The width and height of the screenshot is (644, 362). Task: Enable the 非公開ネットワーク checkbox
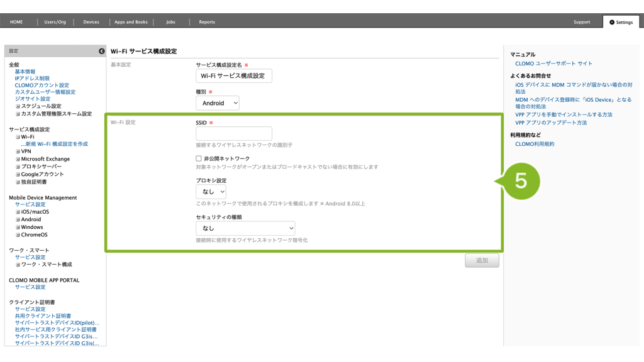click(199, 159)
